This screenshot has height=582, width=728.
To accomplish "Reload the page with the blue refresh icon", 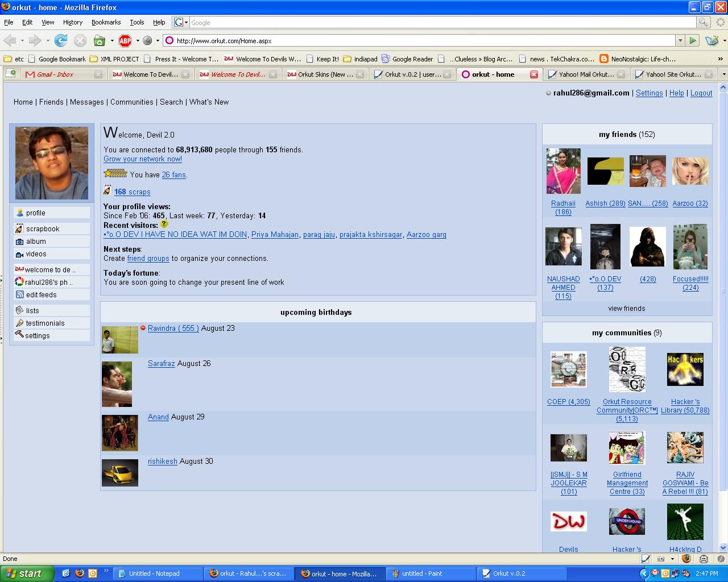I will (x=61, y=40).
